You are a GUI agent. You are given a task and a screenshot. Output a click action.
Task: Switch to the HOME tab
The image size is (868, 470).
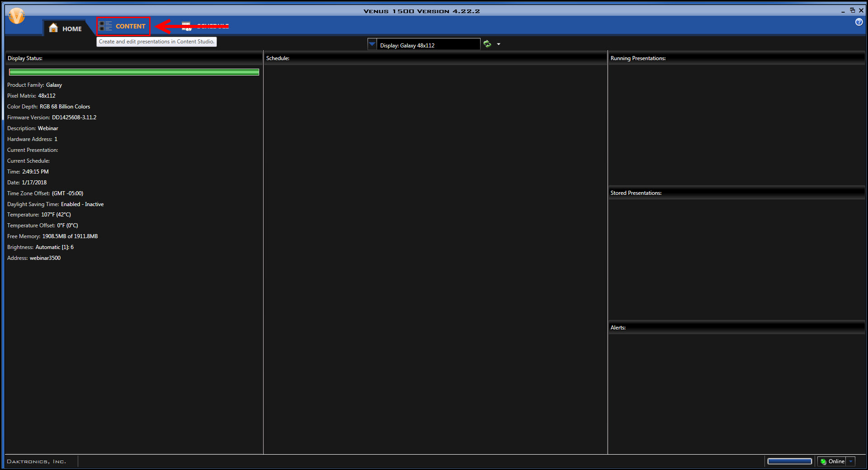pyautogui.click(x=66, y=28)
